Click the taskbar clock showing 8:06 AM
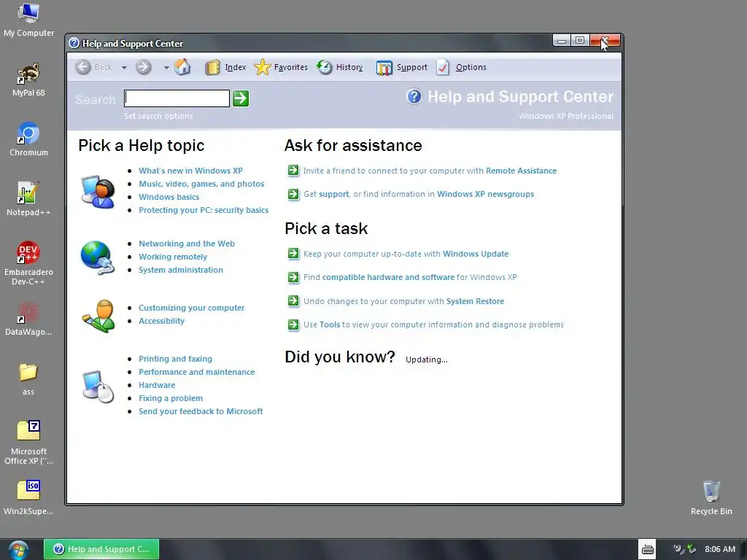This screenshot has width=747, height=560. [720, 549]
